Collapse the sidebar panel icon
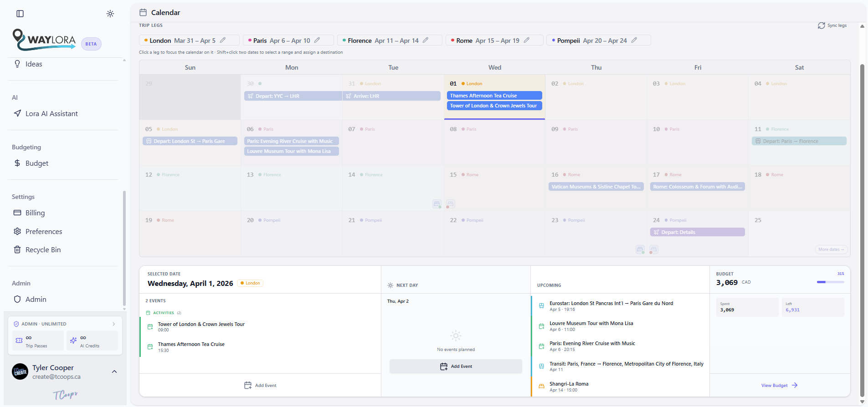Image resolution: width=868 pixels, height=407 pixels. (20, 14)
